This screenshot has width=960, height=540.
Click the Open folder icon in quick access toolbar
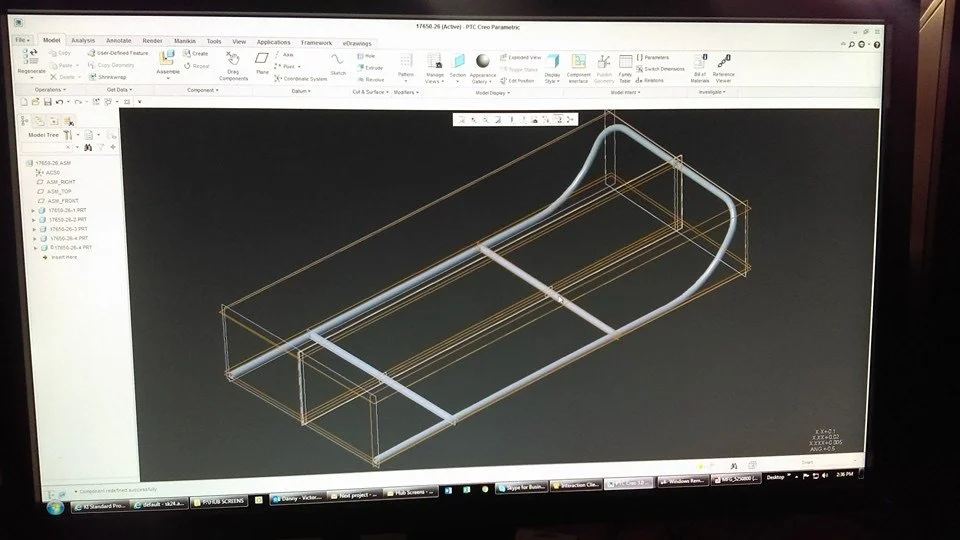(36, 102)
